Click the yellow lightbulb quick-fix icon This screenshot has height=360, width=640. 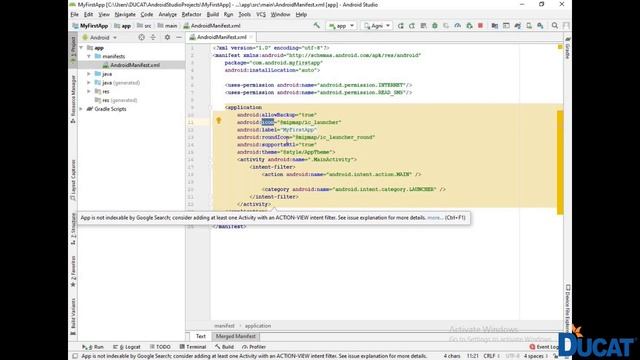tap(219, 120)
